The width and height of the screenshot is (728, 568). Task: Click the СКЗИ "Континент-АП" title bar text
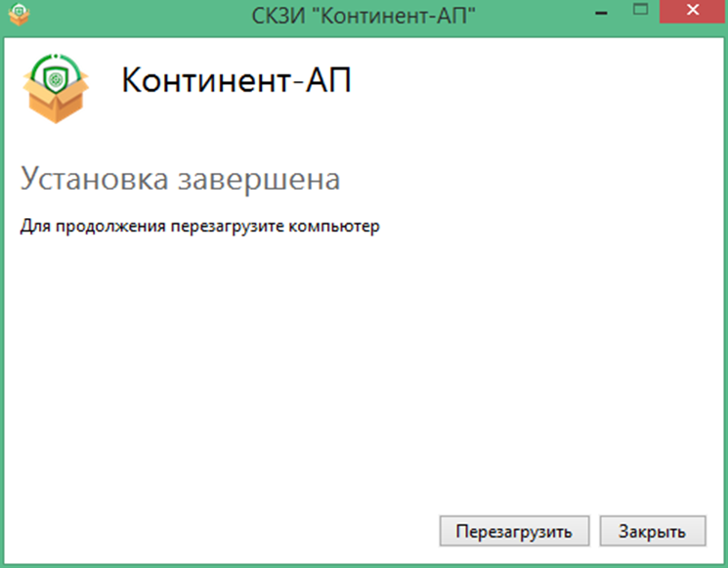pyautogui.click(x=364, y=17)
